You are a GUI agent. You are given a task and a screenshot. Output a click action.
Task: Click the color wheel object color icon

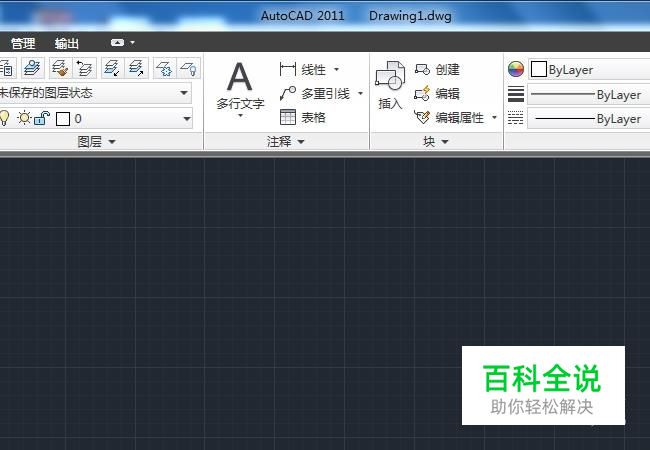click(516, 69)
